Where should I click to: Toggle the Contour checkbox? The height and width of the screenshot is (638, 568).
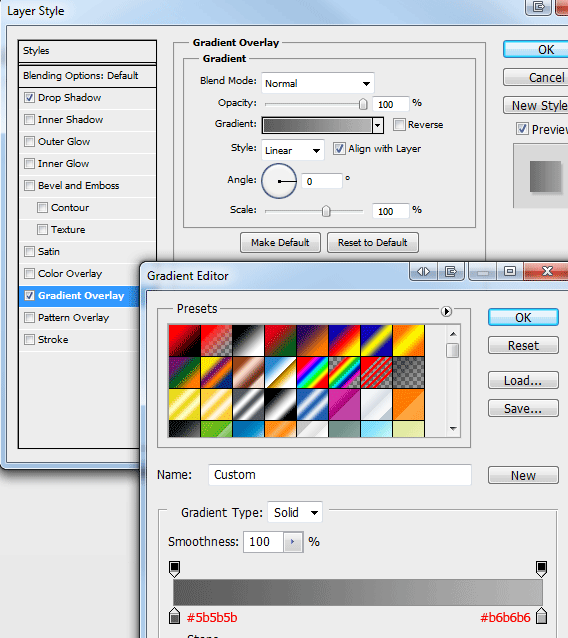coord(42,208)
